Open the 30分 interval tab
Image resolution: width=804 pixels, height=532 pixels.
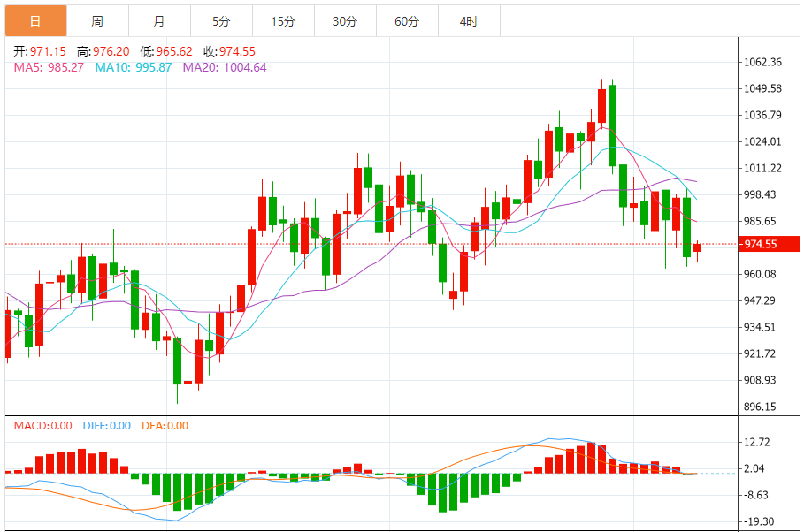pos(345,21)
